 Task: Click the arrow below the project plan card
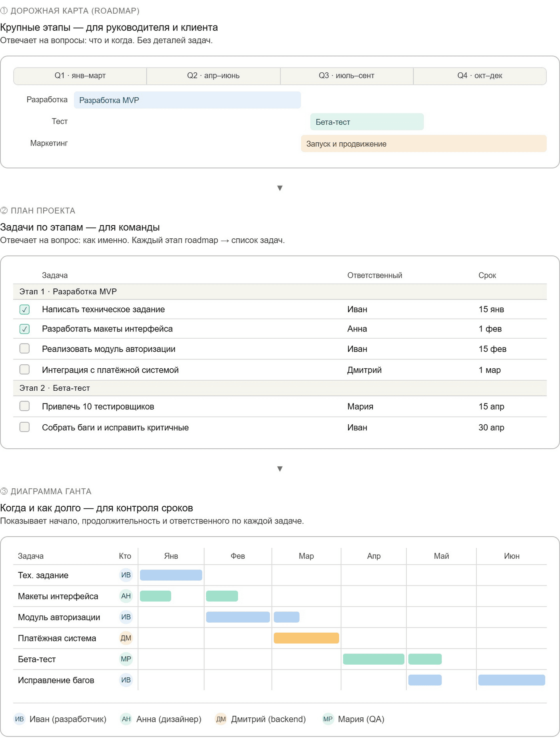pos(280,469)
